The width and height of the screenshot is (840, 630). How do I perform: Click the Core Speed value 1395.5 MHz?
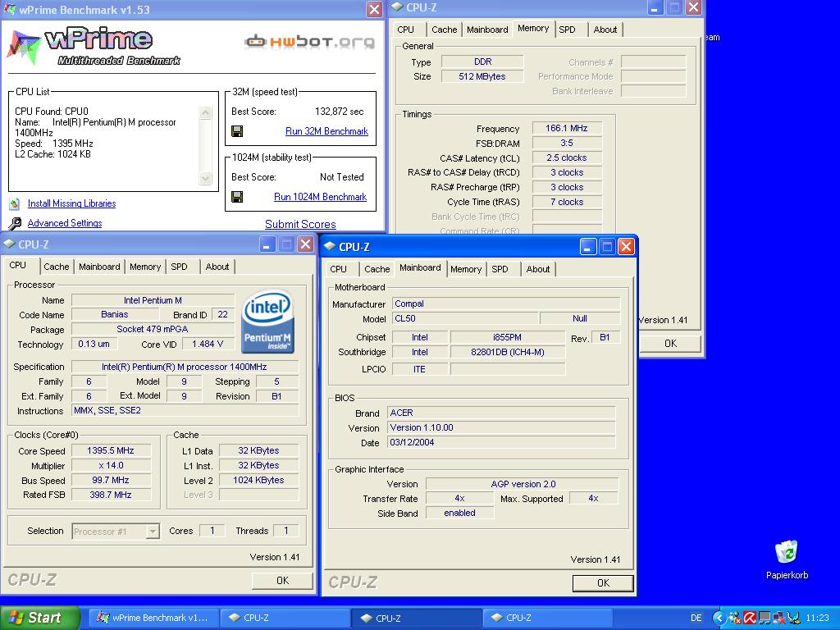[x=111, y=450]
